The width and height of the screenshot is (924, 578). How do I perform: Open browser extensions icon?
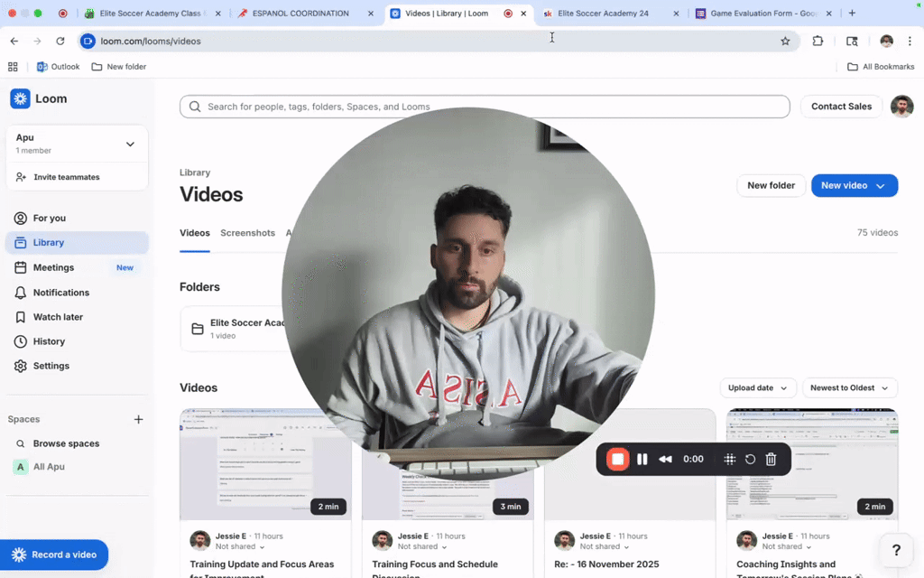pyautogui.click(x=818, y=41)
